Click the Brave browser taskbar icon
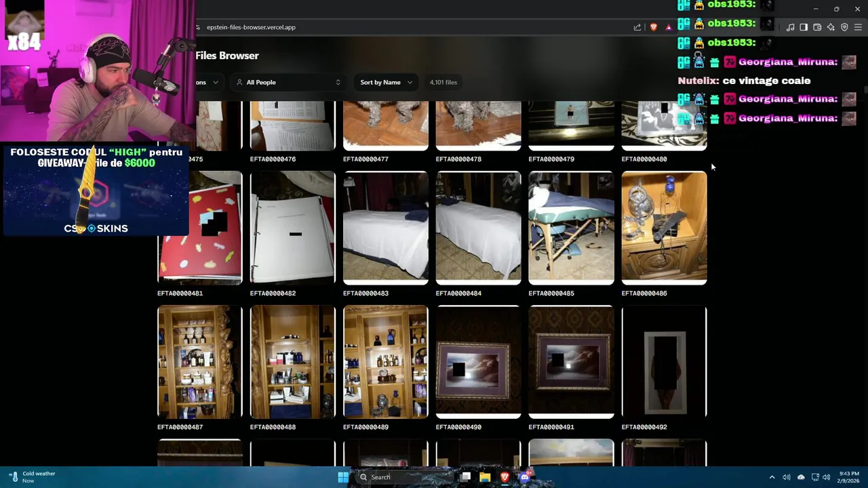 [505, 477]
